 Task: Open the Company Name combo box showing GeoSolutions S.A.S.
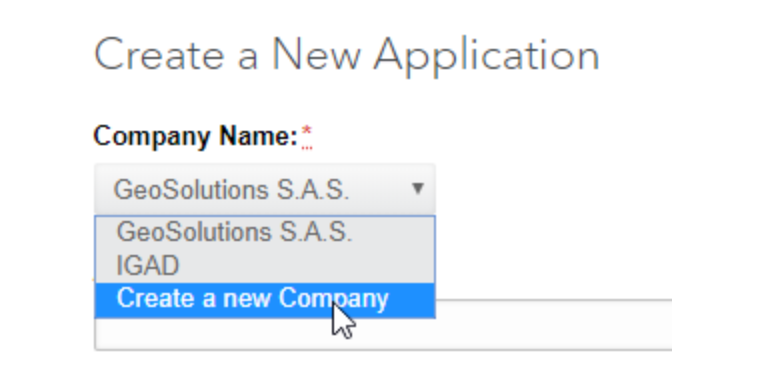[265, 189]
